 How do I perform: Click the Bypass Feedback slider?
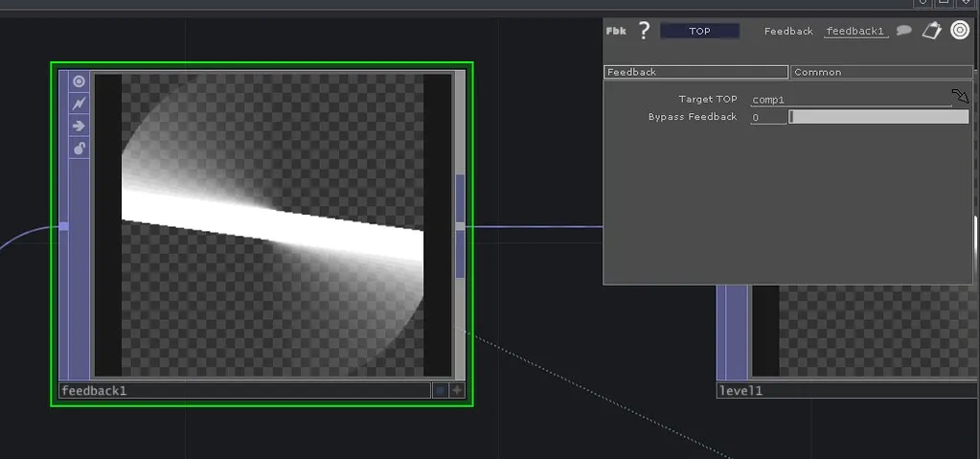877,117
